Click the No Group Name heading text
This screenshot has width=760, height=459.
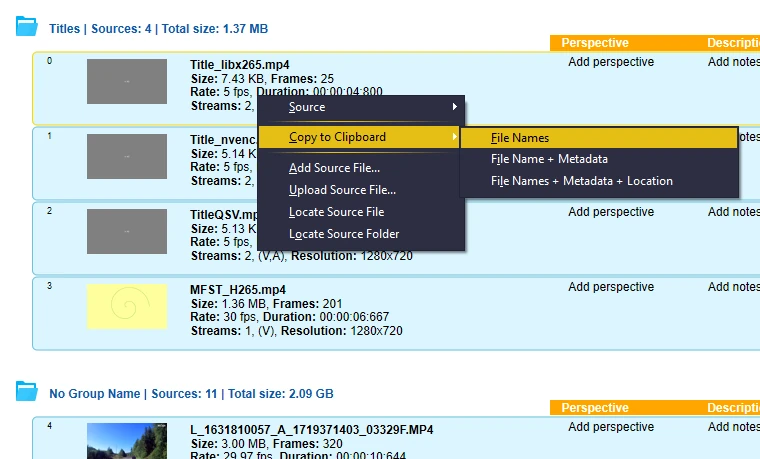(191, 394)
